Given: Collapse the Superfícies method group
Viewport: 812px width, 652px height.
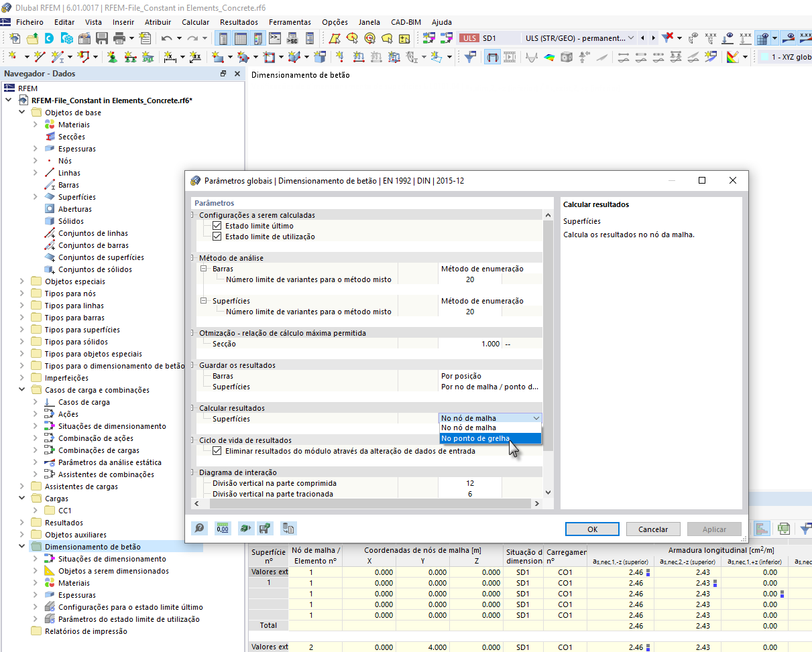Looking at the screenshot, I should [x=203, y=301].
